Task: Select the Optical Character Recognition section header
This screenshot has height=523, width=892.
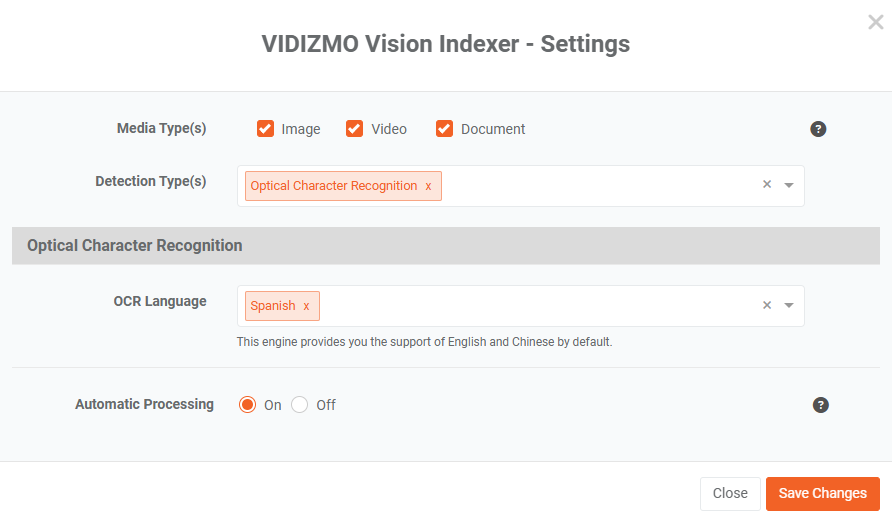Action: [446, 246]
